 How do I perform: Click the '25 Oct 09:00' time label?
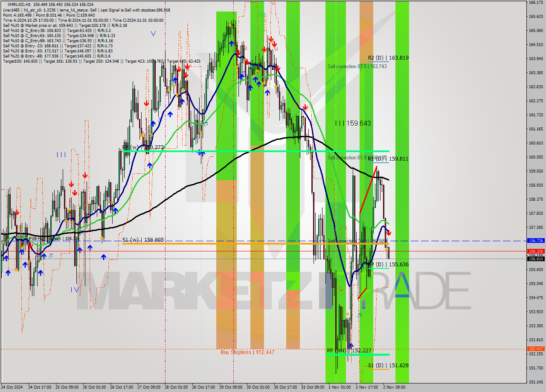pyautogui.click(x=67, y=387)
